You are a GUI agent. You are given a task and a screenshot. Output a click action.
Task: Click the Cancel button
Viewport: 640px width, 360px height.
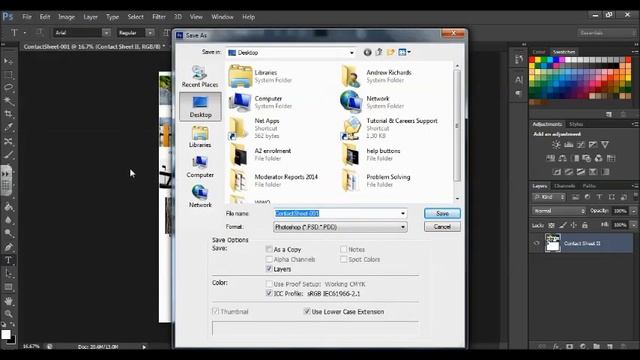point(442,227)
